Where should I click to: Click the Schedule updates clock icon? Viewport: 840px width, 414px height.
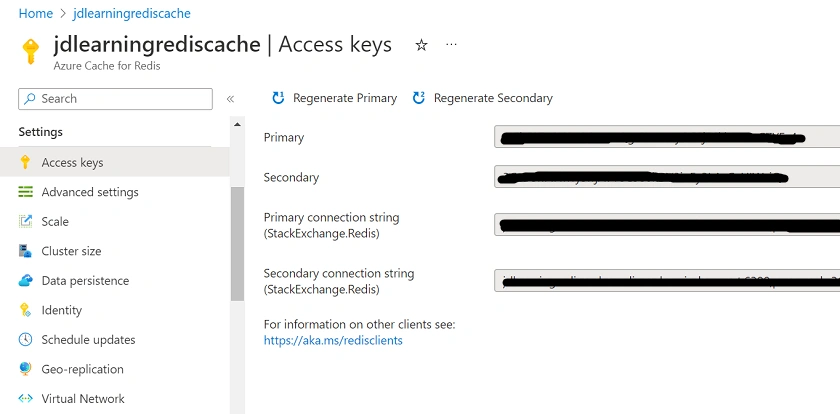coord(25,339)
